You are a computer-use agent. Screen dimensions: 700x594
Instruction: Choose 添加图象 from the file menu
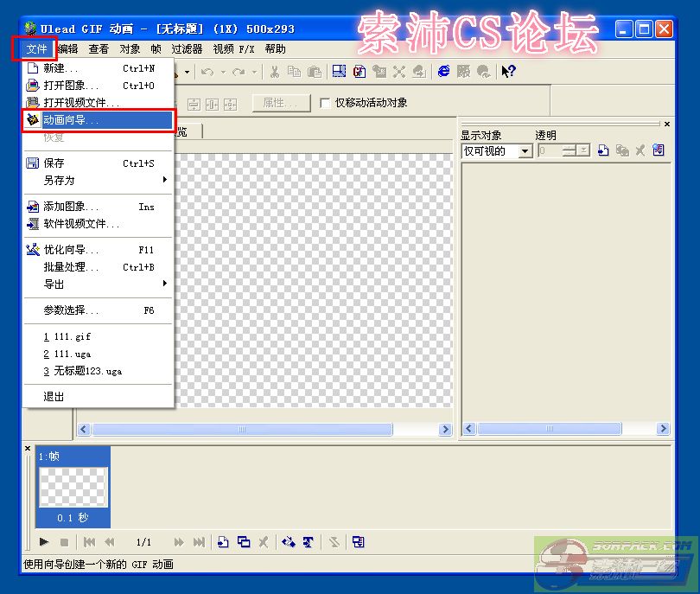point(99,207)
